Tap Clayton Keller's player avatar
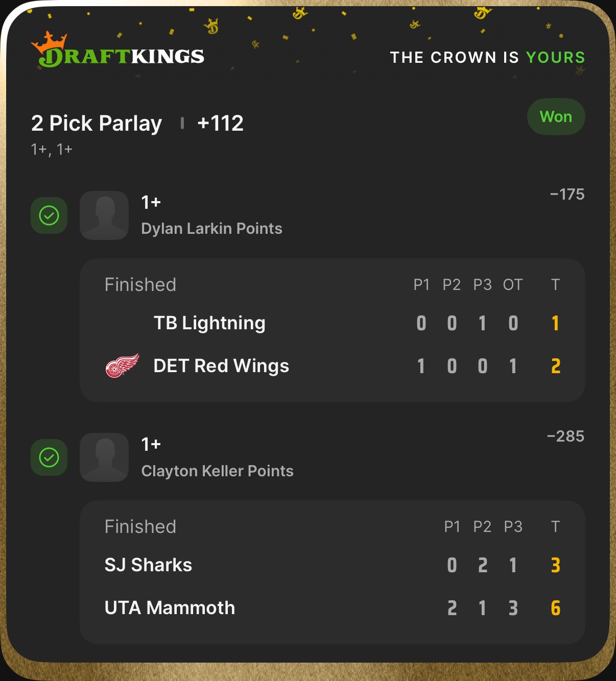 pyautogui.click(x=104, y=457)
